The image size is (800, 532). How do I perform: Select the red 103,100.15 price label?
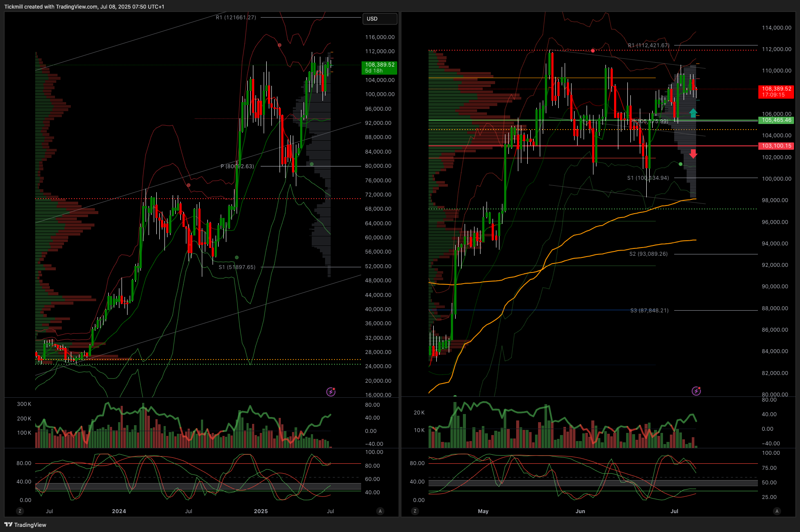(x=776, y=146)
